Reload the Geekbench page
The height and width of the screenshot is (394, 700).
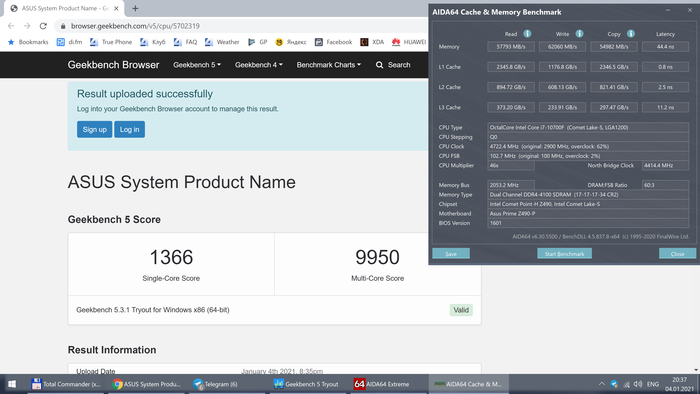[x=43, y=26]
